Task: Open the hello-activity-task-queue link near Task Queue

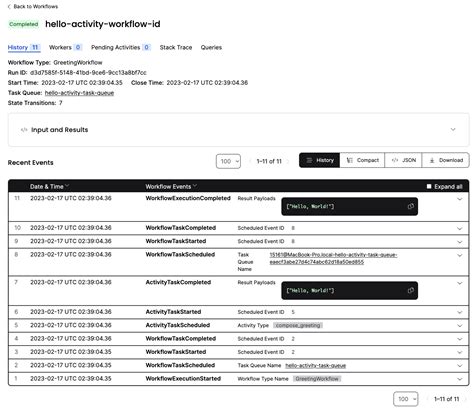Action: tap(79, 93)
